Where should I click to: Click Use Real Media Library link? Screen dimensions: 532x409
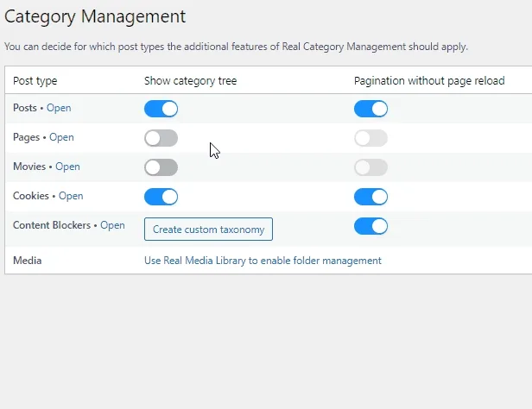click(x=262, y=261)
